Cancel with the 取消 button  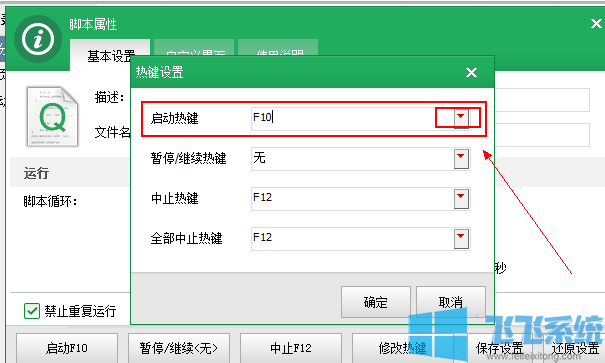(x=451, y=302)
